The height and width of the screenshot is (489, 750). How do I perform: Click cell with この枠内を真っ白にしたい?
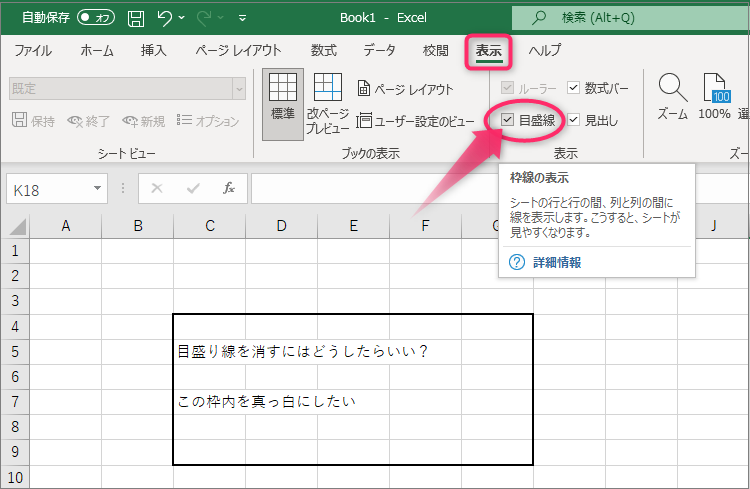210,402
